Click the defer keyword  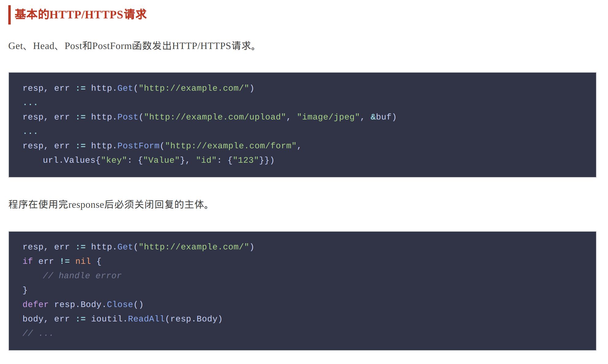[36, 305]
